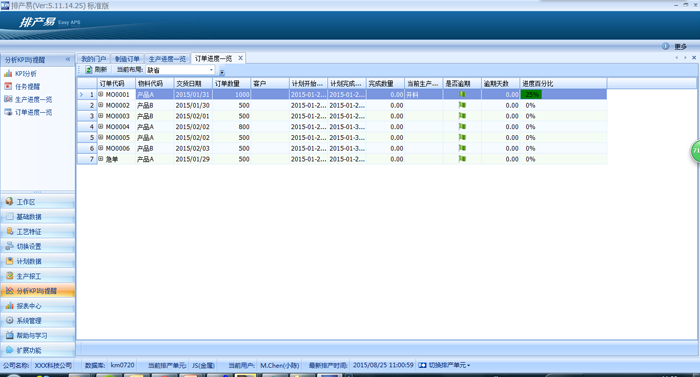Screen dimensions: 700x377
Task: Switch to the 我的门户 tab
Action: 93,59
